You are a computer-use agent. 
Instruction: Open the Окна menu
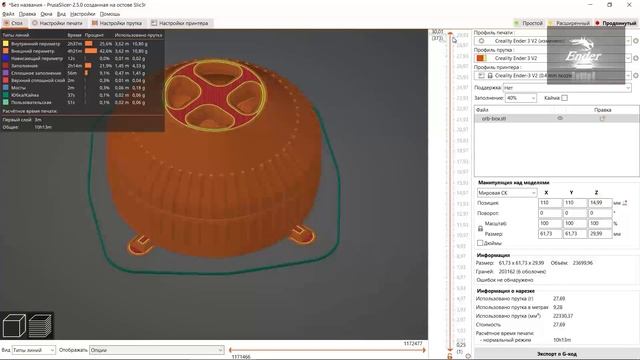pyautogui.click(x=46, y=14)
